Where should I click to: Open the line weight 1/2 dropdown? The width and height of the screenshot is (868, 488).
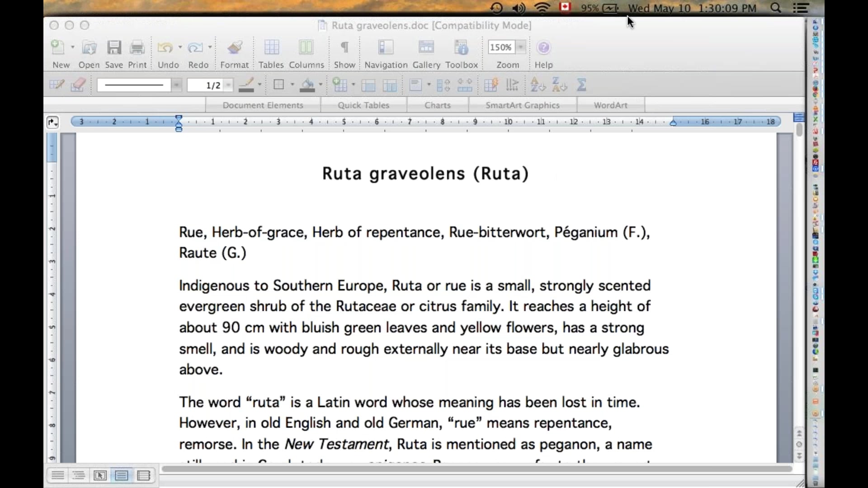(228, 85)
